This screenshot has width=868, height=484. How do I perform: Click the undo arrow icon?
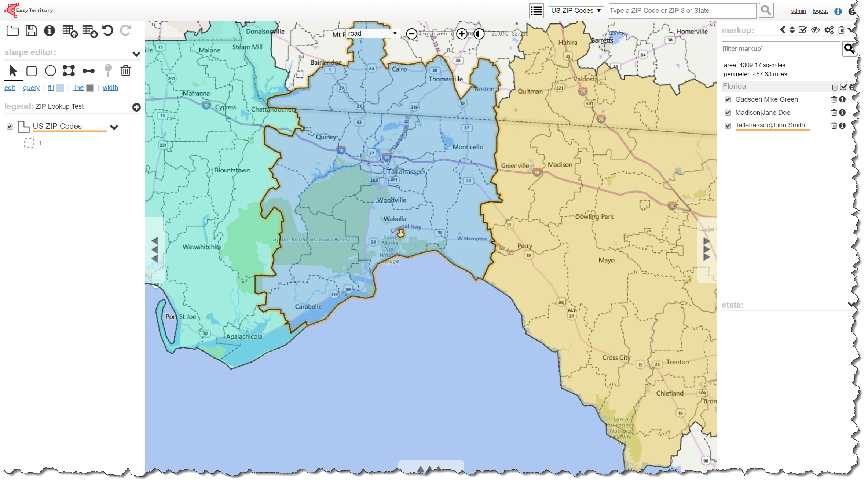click(x=108, y=30)
